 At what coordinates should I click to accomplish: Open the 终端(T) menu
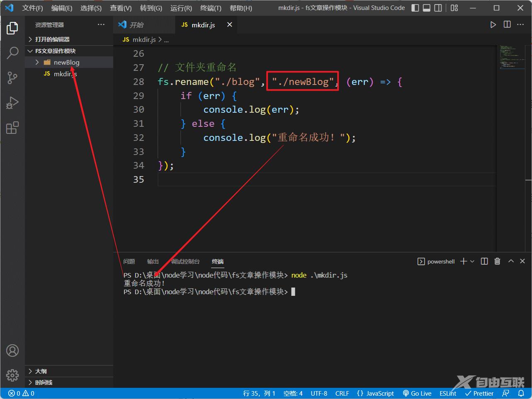click(x=211, y=8)
